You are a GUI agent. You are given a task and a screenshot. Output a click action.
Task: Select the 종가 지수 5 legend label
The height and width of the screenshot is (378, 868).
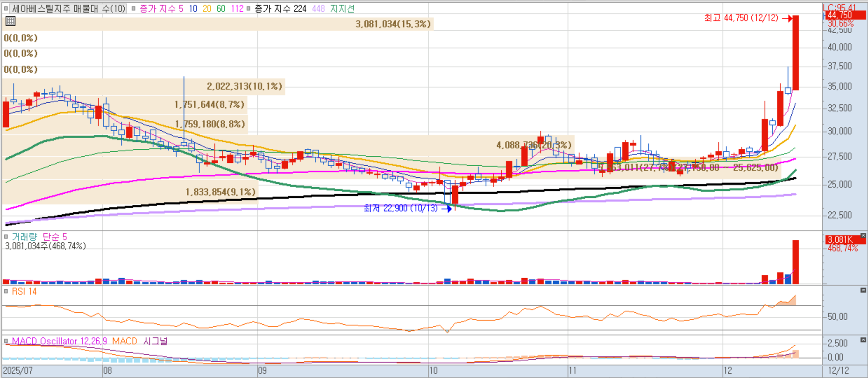[161, 8]
